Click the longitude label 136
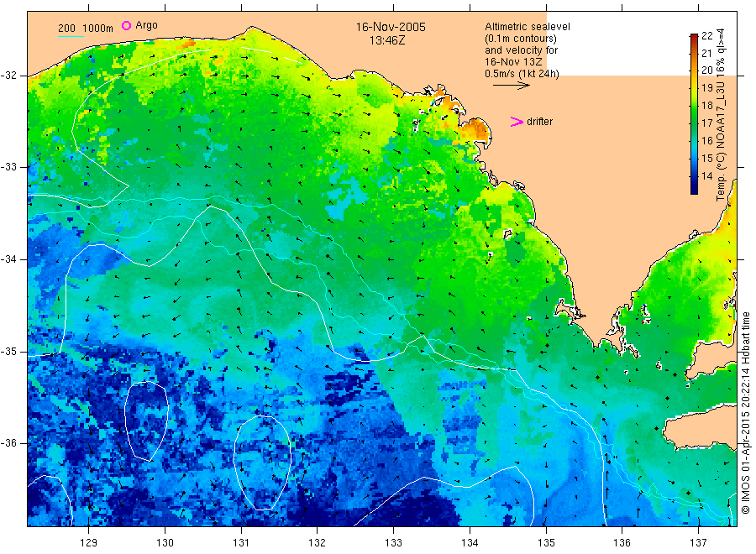The height and width of the screenshot is (554, 756). coord(622,543)
